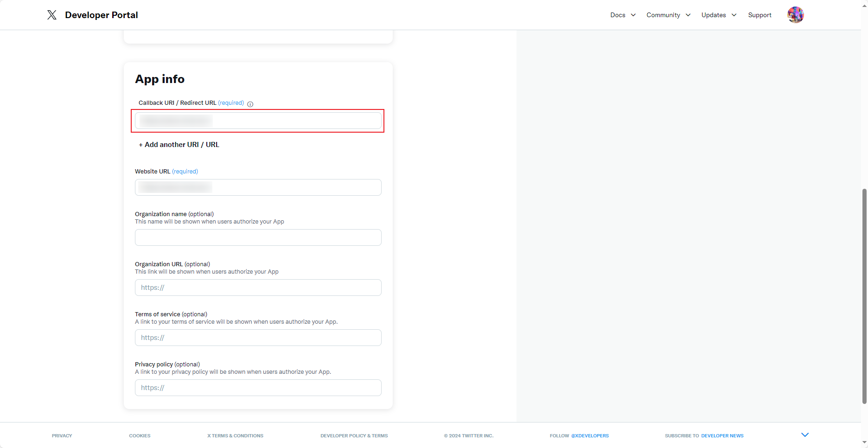Click the App info heading

160,79
